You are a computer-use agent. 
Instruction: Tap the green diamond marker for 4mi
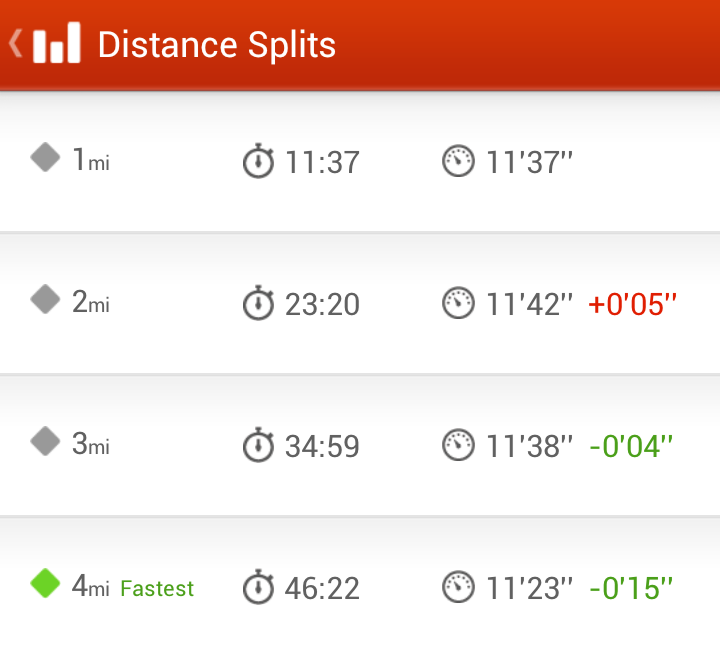pos(45,583)
